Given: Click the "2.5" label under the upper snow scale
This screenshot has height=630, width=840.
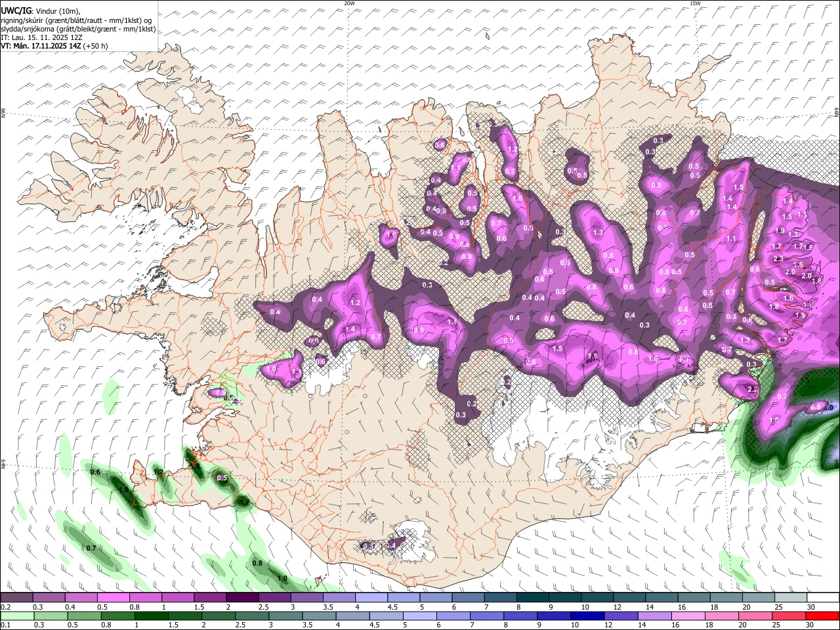Looking at the screenshot, I should point(264,607).
